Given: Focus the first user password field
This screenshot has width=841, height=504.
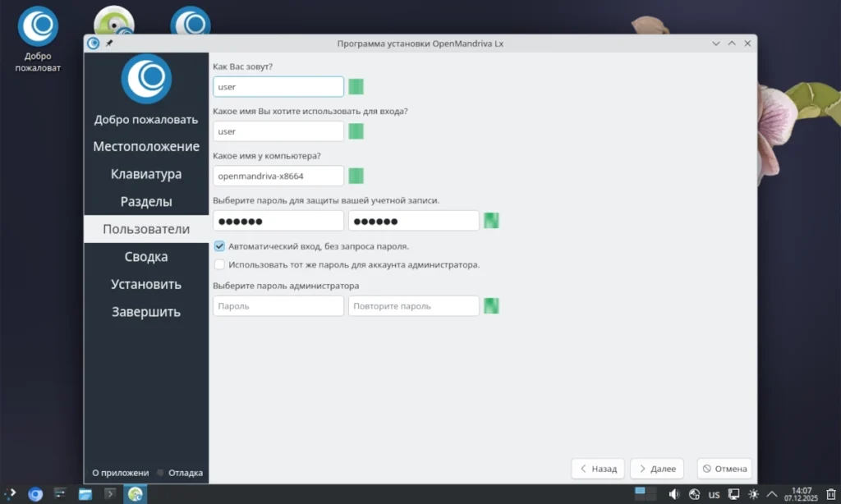Looking at the screenshot, I should (278, 220).
